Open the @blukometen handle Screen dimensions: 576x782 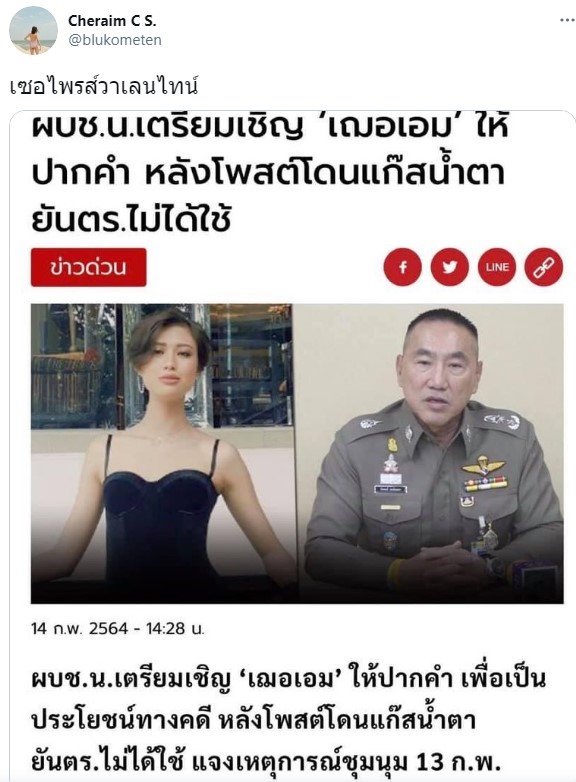pos(115,40)
